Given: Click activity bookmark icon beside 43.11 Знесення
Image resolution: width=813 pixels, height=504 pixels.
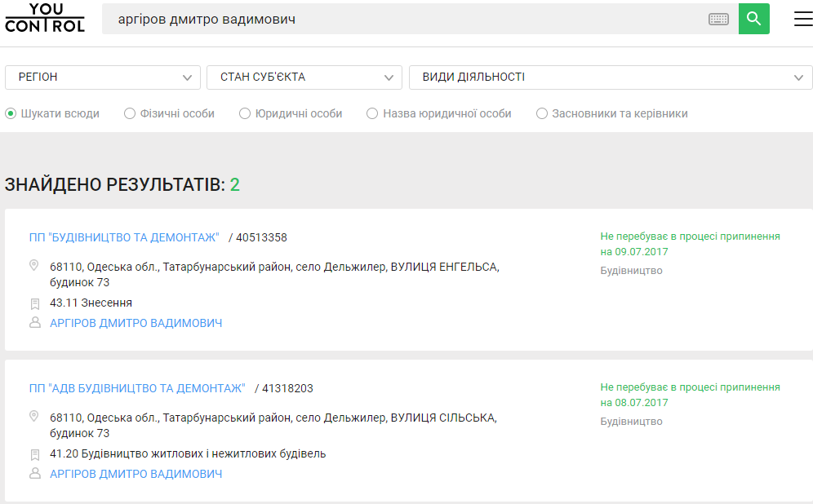Looking at the screenshot, I should point(34,303).
